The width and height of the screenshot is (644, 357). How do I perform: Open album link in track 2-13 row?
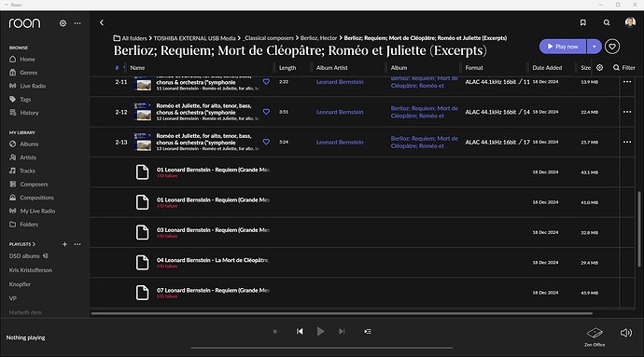425,142
